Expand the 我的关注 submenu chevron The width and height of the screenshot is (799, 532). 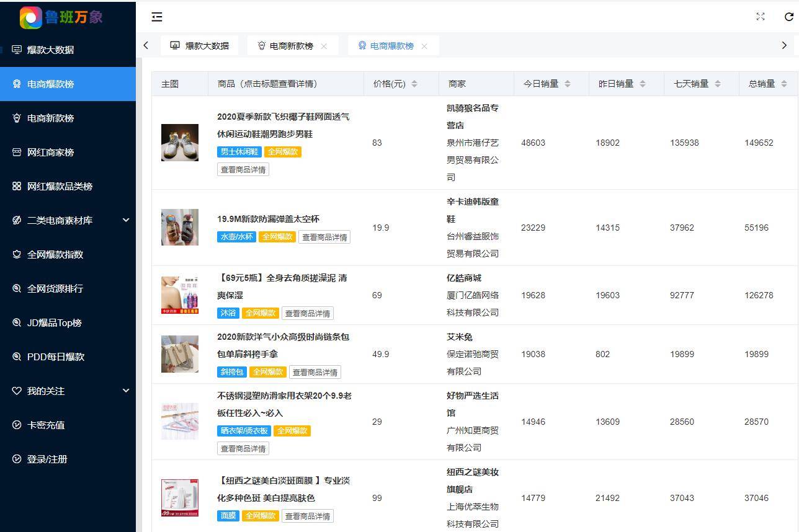126,391
